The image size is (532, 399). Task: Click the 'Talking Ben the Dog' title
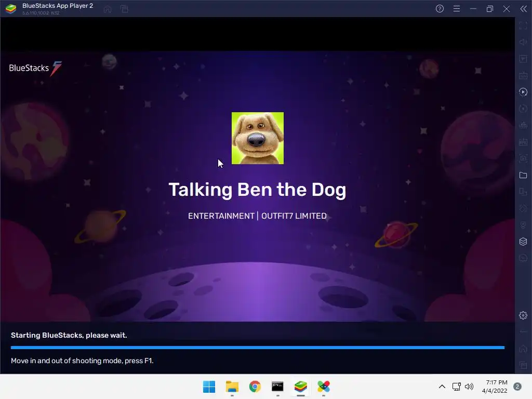pyautogui.click(x=257, y=190)
